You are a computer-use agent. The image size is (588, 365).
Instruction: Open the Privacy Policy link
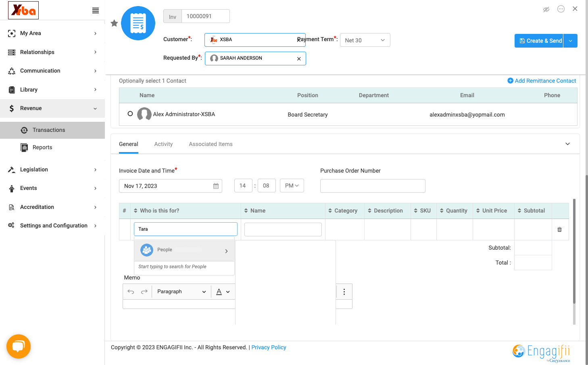click(x=269, y=347)
